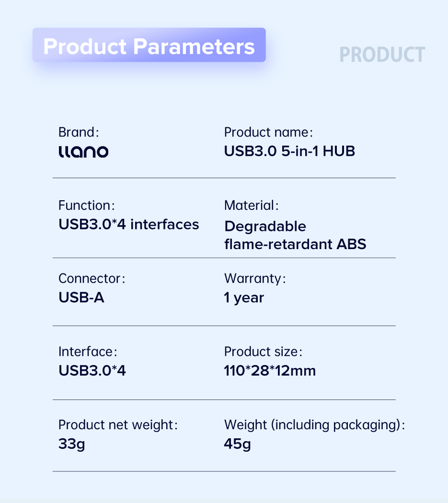Click the llano brand logo

coord(83,152)
